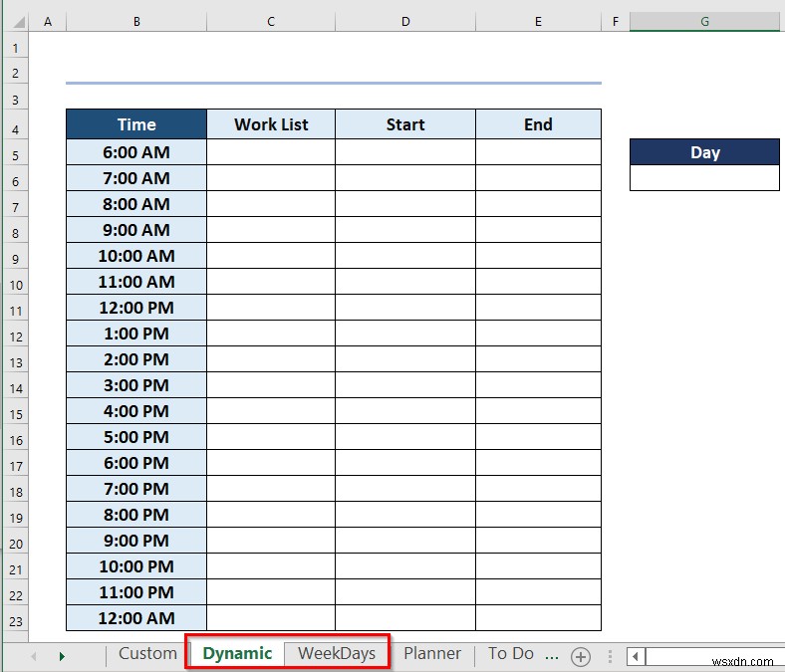Select column C header

(x=271, y=22)
